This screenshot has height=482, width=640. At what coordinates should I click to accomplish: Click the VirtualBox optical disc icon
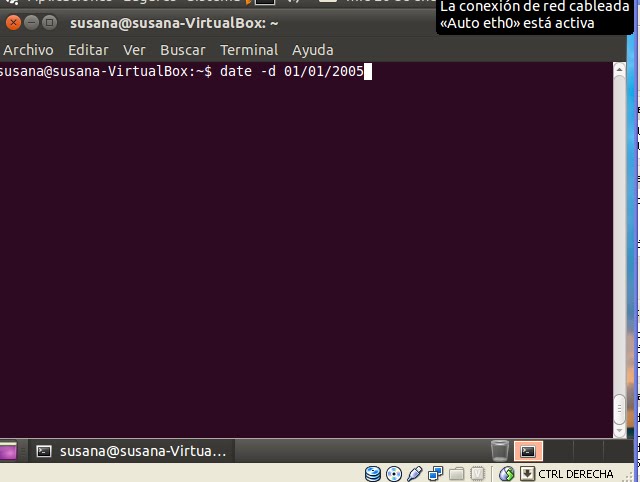[394, 474]
